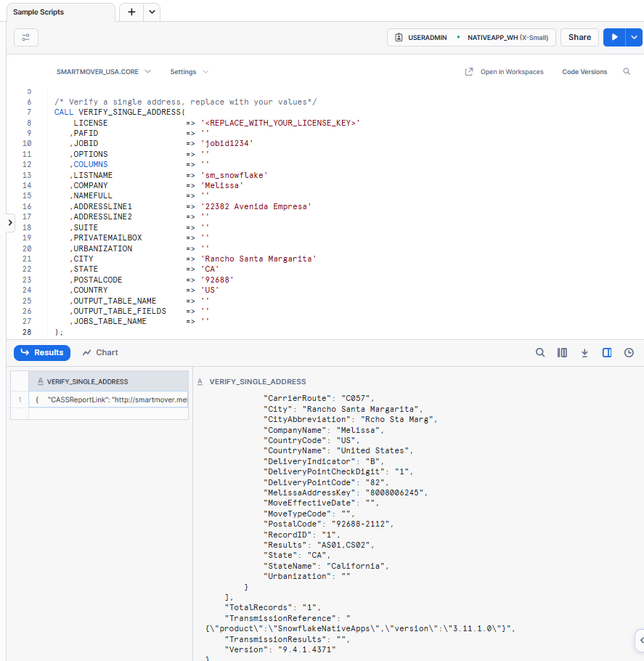The height and width of the screenshot is (661, 644).
Task: Search in the code editor magnifier icon
Action: 627,72
